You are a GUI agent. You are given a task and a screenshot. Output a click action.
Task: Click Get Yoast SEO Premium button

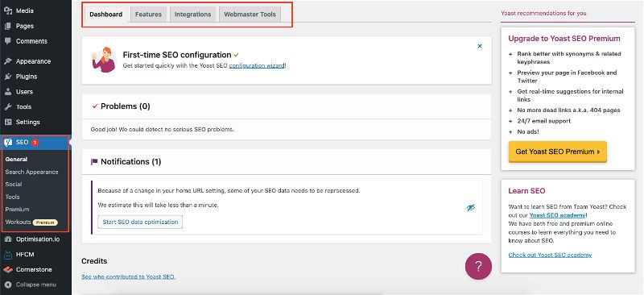[x=557, y=152]
